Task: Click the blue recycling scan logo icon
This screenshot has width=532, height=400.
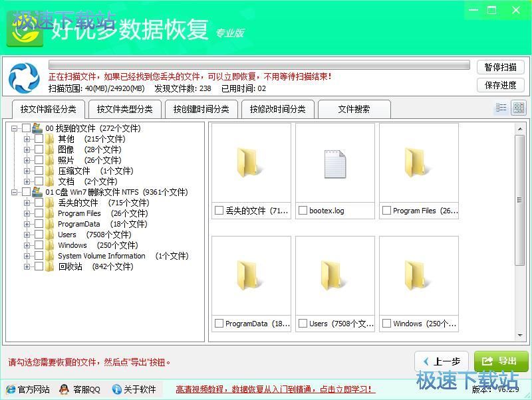Action: 24,78
